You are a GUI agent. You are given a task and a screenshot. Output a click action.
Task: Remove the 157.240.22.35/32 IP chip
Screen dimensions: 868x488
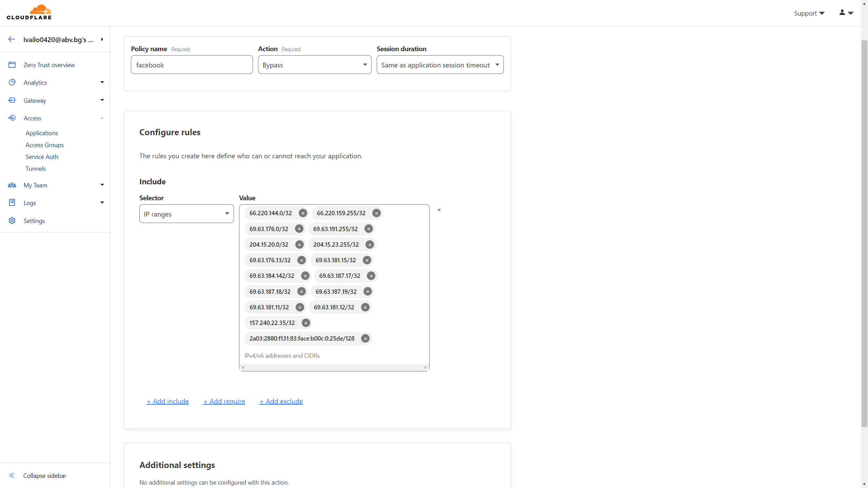306,323
